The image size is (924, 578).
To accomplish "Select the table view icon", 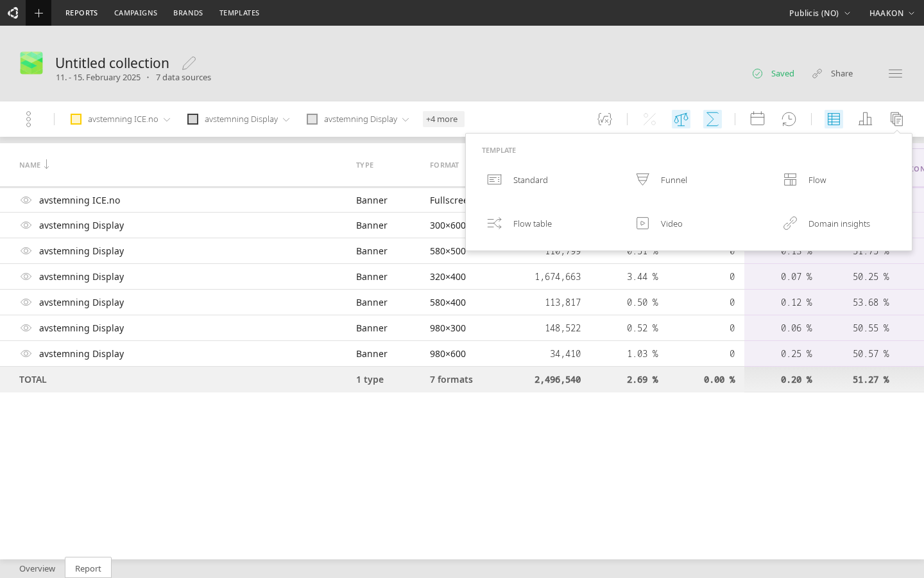I will (x=834, y=119).
